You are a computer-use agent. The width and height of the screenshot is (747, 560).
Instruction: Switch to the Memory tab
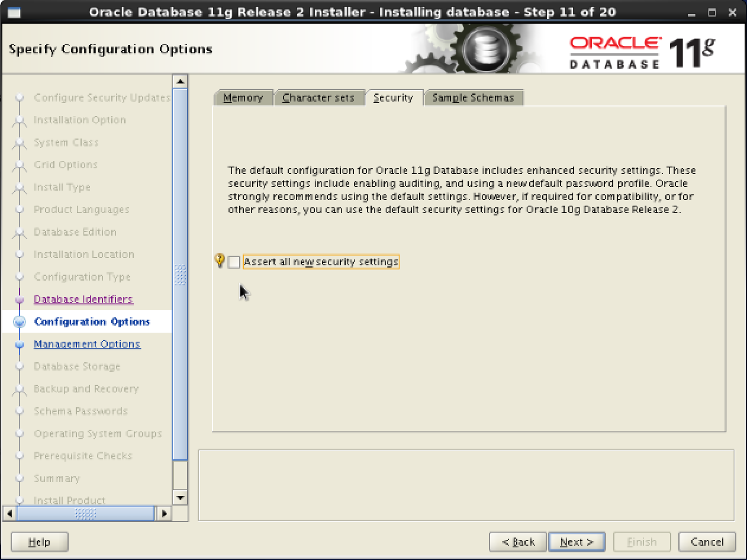point(243,98)
